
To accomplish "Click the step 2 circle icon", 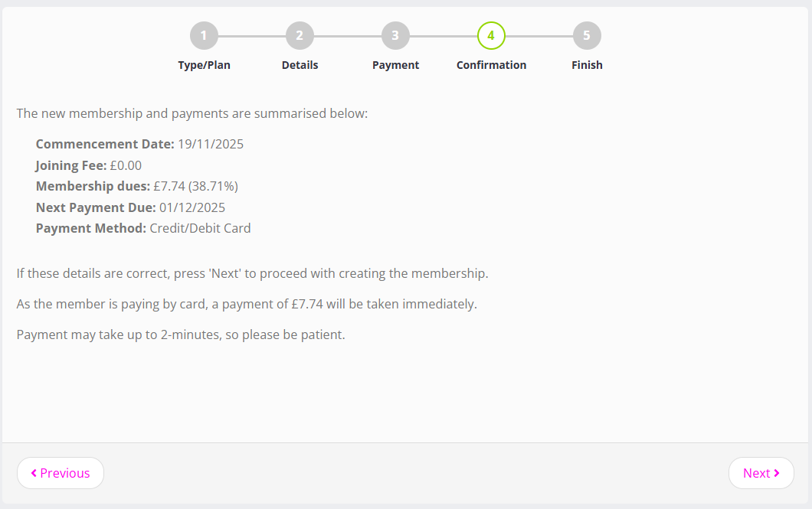I will (x=300, y=35).
